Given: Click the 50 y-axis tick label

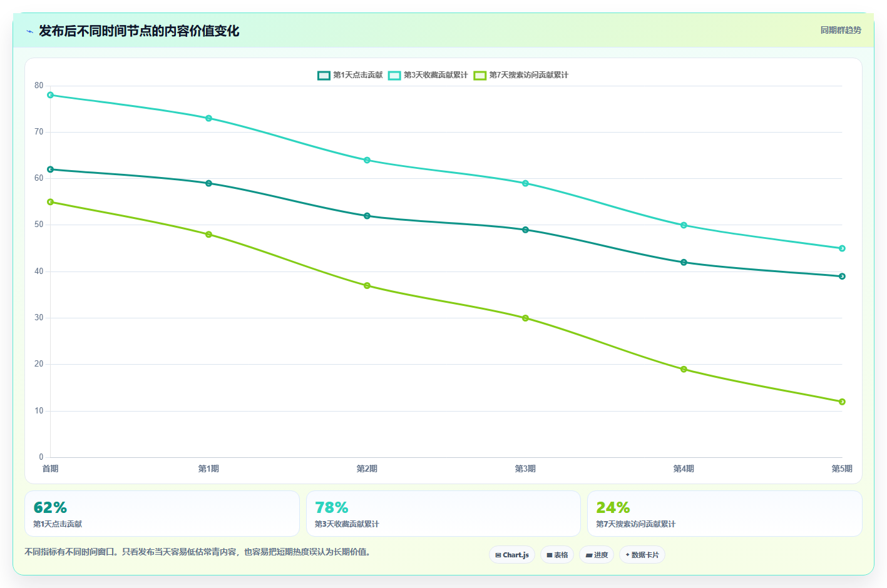Looking at the screenshot, I should (x=39, y=225).
